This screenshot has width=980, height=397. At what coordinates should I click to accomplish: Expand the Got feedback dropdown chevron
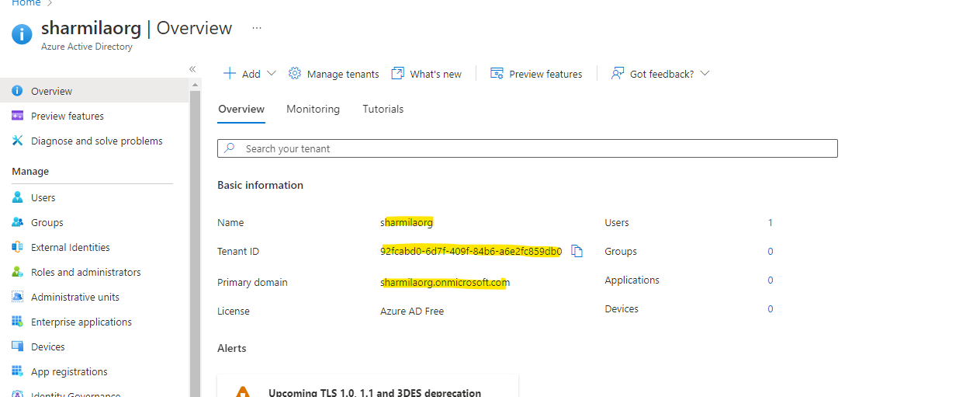click(705, 73)
